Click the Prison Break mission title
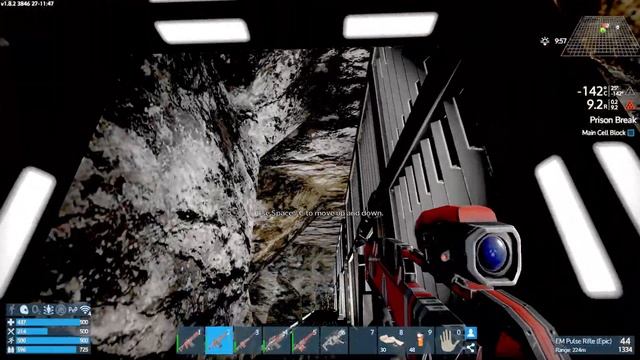 613,120
